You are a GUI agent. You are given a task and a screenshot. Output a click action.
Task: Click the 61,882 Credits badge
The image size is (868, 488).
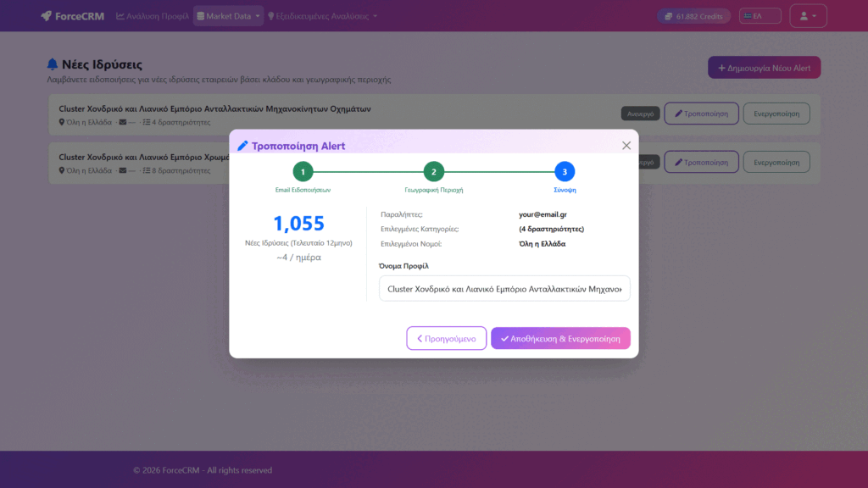(693, 16)
